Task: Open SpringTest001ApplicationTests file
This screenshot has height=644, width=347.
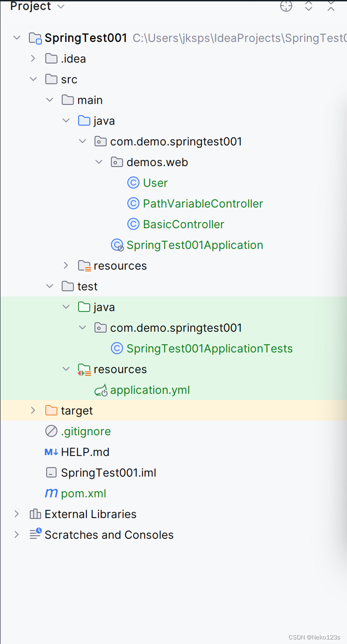Action: [209, 349]
